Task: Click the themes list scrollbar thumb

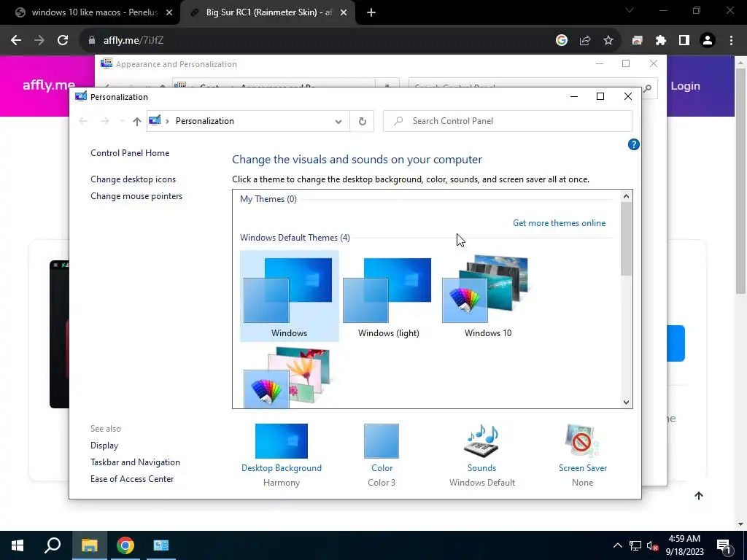Action: tap(626, 238)
